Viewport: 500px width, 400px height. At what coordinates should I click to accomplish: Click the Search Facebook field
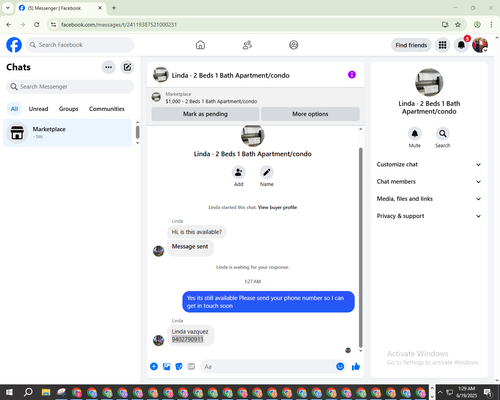click(x=80, y=45)
